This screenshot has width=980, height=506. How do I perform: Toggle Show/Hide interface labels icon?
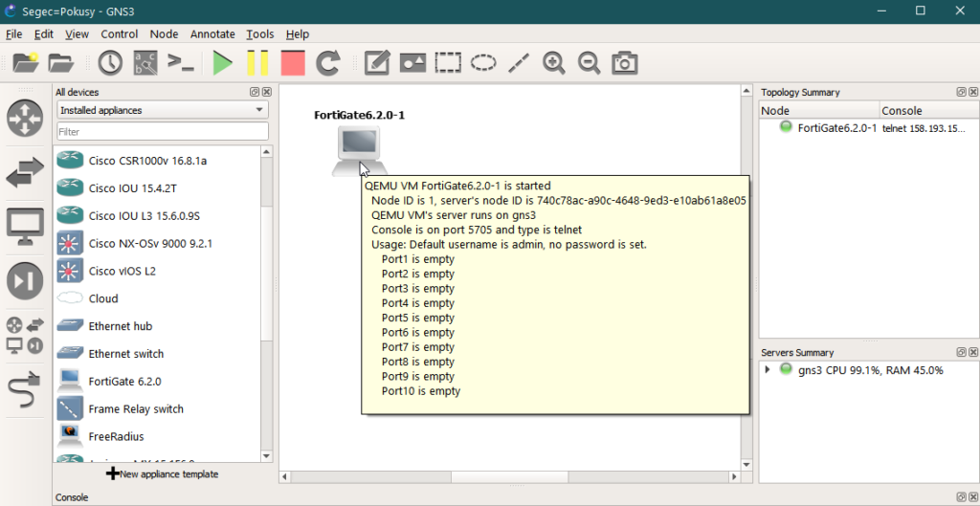(x=145, y=63)
